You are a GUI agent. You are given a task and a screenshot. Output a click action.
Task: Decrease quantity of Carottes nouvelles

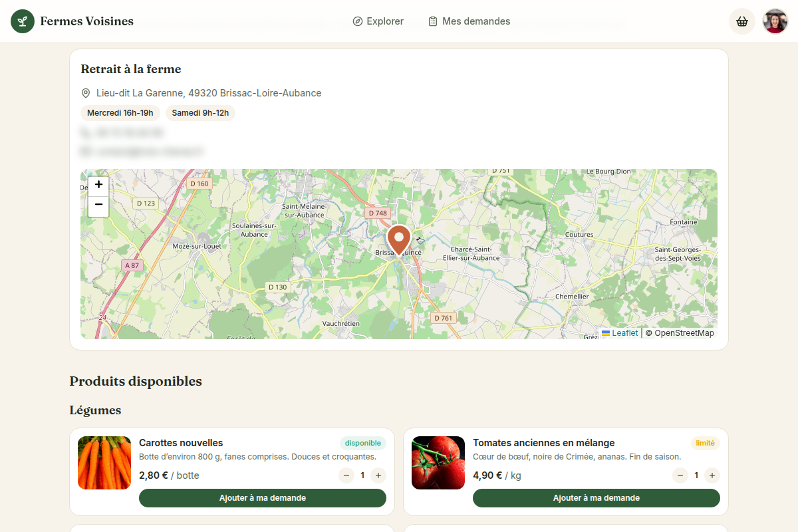click(346, 475)
